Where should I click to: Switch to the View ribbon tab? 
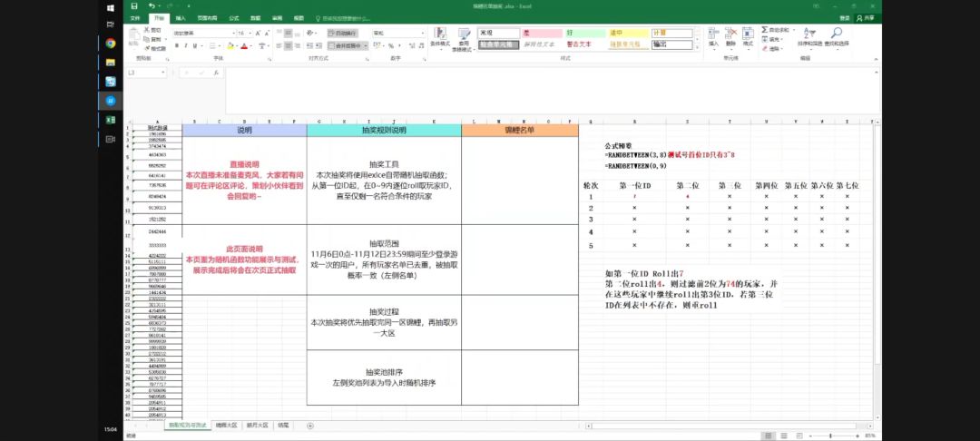pos(299,19)
